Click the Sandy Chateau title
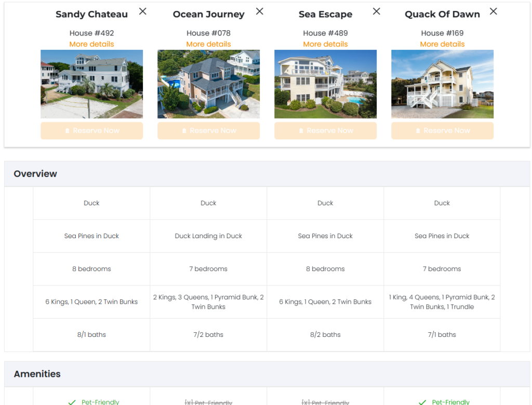The width and height of the screenshot is (532, 405). (x=91, y=15)
